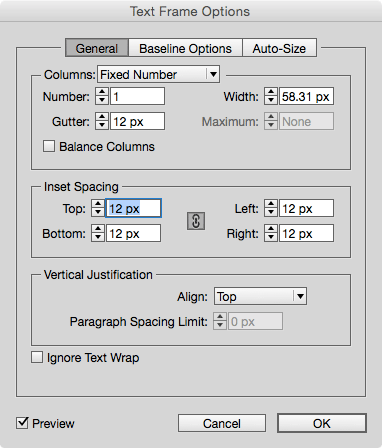Open the Columns Fixed Number dropdown
The height and width of the screenshot is (448, 382).
coord(158,74)
